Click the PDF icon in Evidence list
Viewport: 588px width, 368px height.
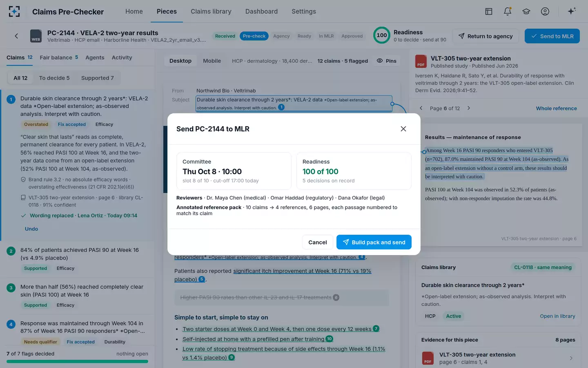(x=428, y=358)
